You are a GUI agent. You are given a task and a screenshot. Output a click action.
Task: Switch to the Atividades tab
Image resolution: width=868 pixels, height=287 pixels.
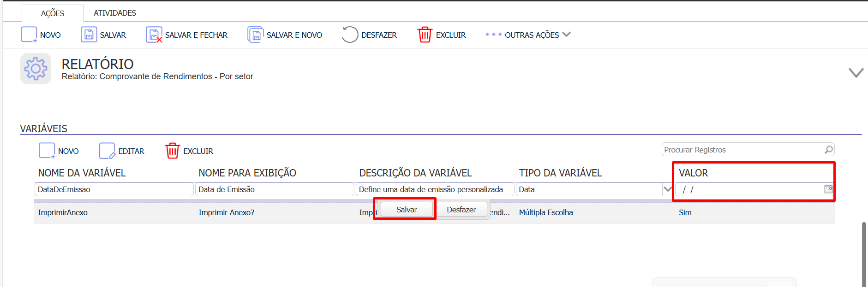pyautogui.click(x=115, y=13)
